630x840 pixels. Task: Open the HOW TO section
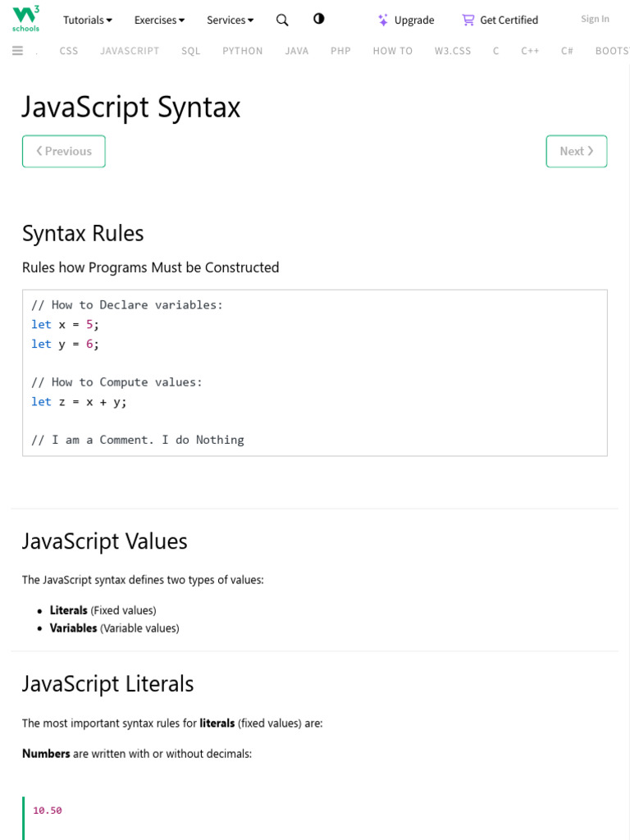click(x=393, y=51)
